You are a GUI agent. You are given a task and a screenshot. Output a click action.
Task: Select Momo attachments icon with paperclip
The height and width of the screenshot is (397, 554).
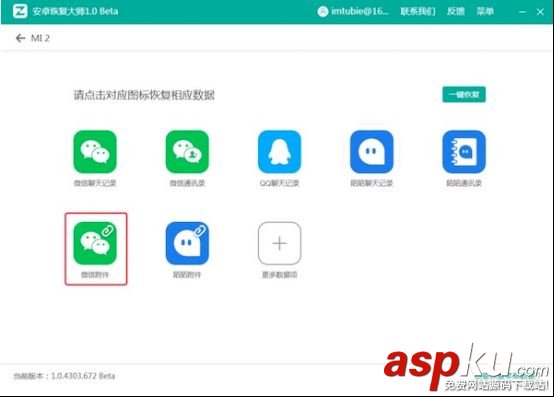point(187,243)
